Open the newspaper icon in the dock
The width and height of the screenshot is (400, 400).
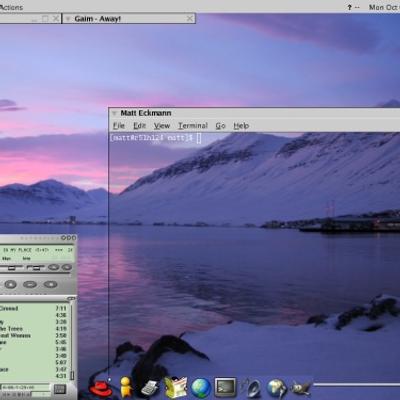tap(176, 387)
